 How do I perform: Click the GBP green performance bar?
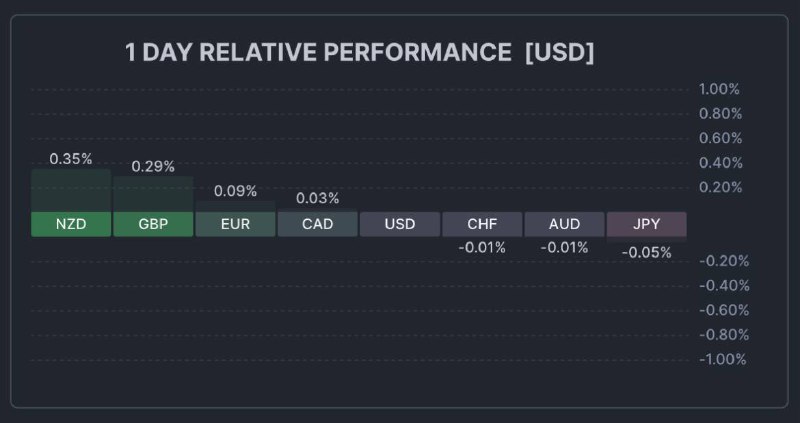tap(153, 194)
